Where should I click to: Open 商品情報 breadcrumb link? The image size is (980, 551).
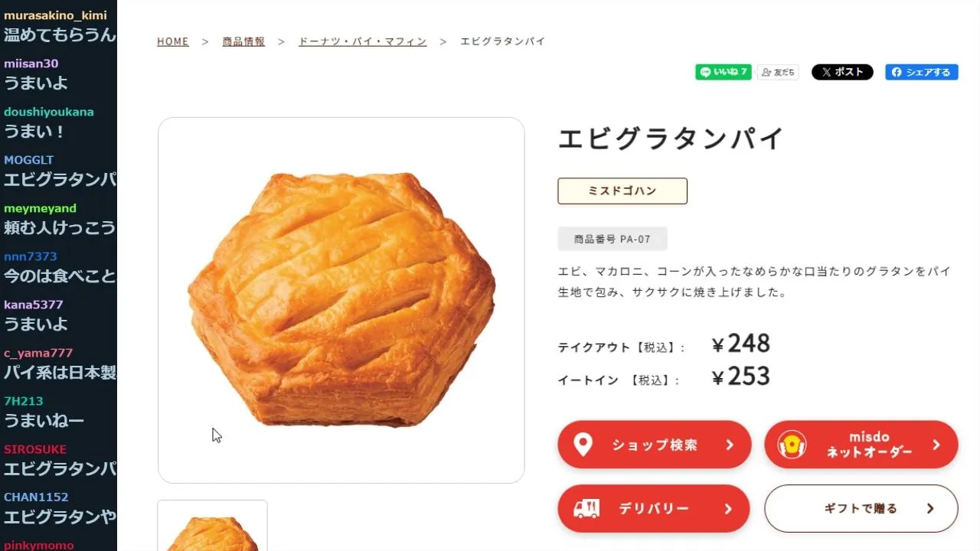[243, 41]
